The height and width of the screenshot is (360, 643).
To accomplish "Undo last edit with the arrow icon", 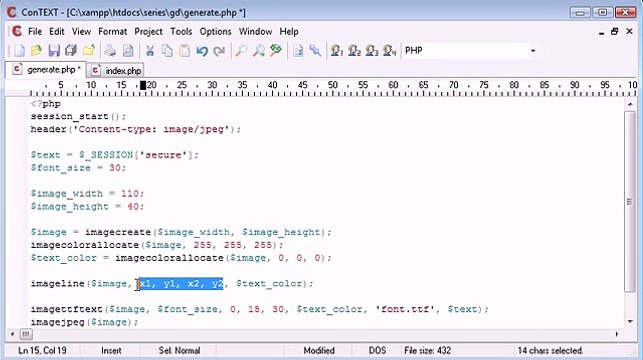I will [202, 51].
